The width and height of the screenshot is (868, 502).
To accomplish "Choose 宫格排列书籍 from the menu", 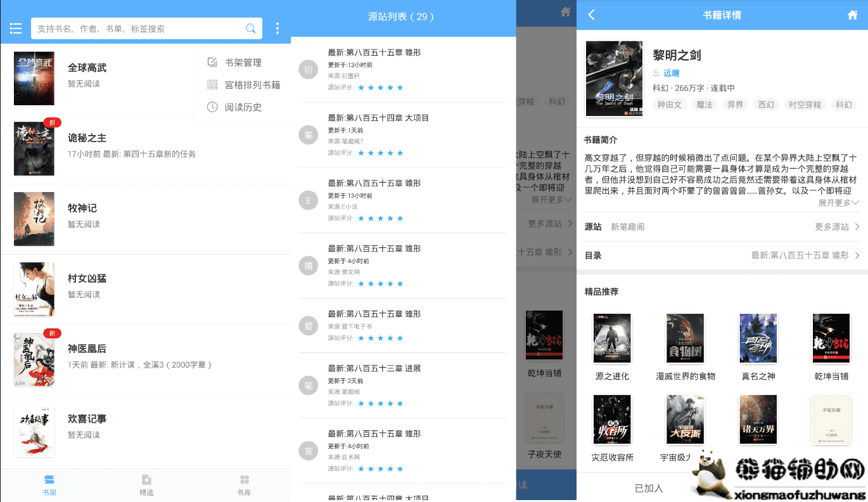I will pos(252,85).
